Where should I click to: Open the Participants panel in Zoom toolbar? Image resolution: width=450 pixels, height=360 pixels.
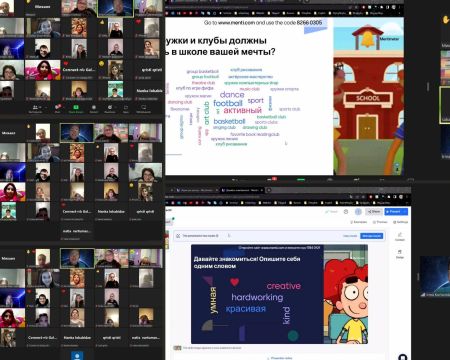[35, 109]
